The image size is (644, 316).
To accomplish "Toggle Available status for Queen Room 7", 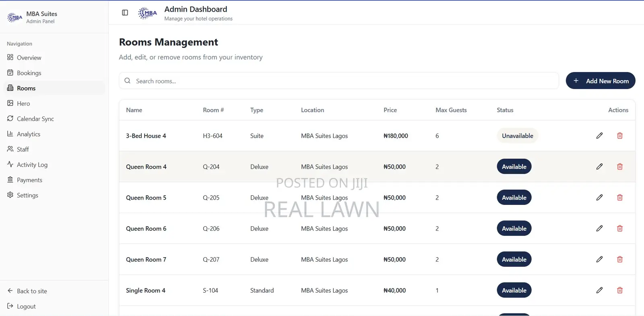I will 514,260.
